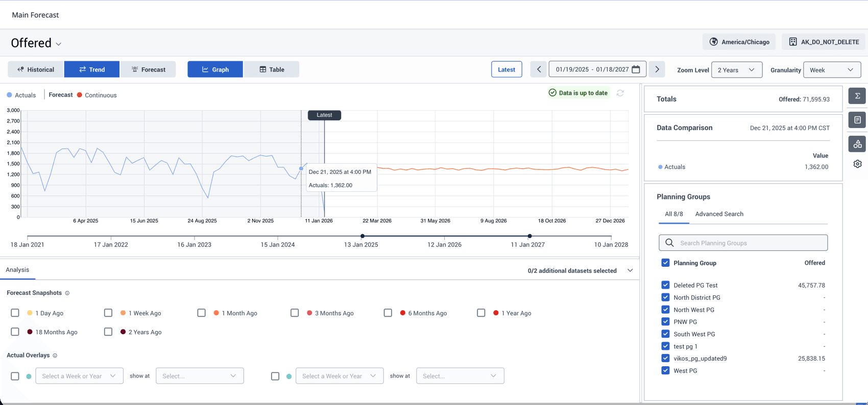Open the planning groups shapes icon
This screenshot has height=405, width=868.
(x=857, y=144)
